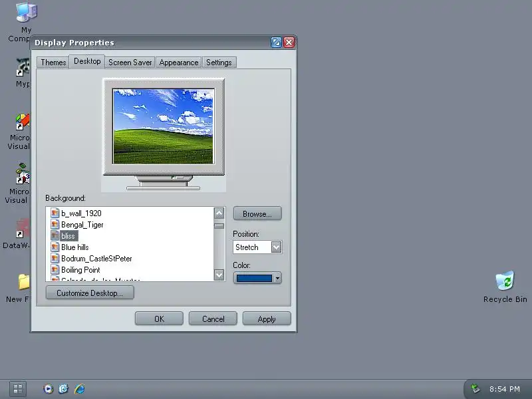Screen dimensions: 532x399
Task: Launch Internet Explorer from quick launch
Action: coord(79,389)
